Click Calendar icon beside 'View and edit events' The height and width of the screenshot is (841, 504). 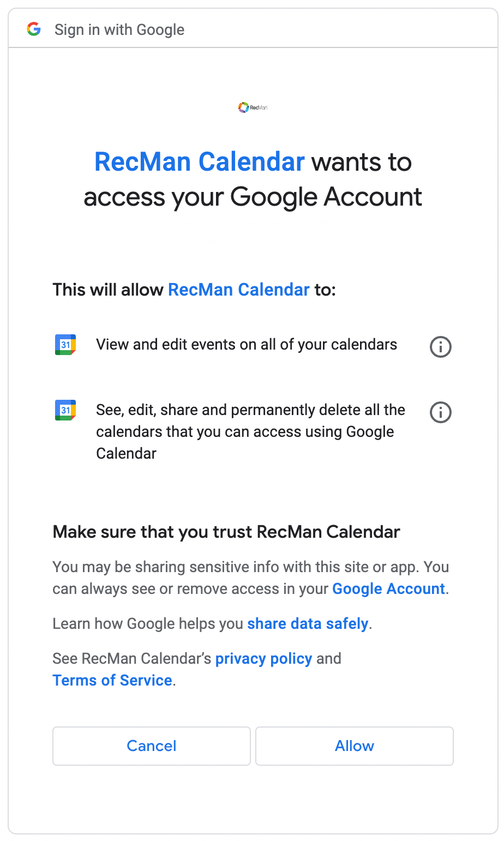65,345
